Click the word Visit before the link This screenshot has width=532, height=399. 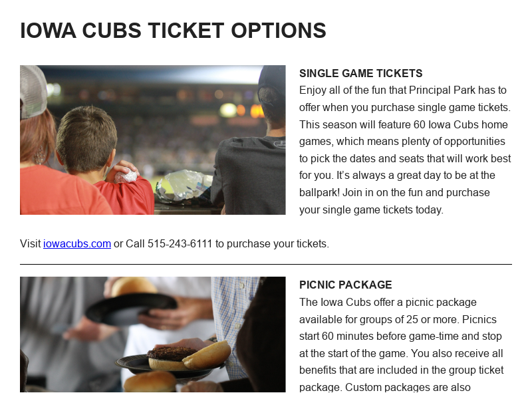pos(31,243)
